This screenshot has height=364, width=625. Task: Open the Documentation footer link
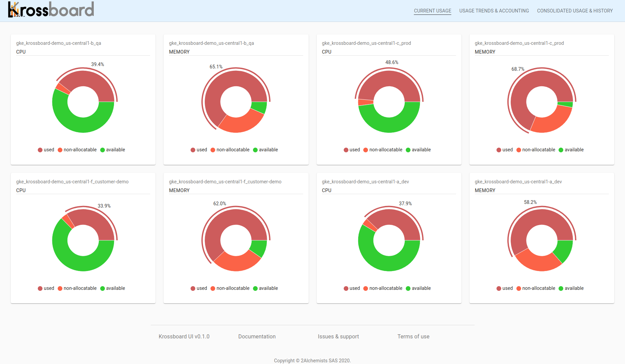tap(257, 336)
